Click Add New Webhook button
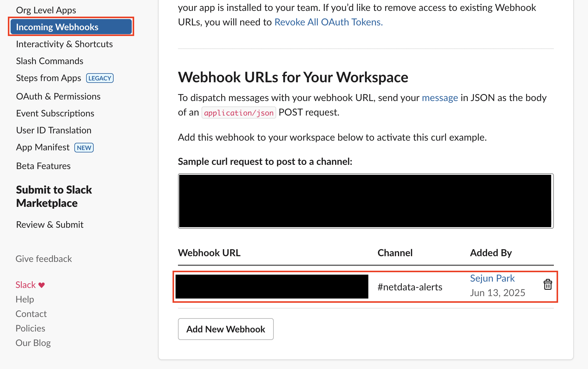 pos(226,329)
